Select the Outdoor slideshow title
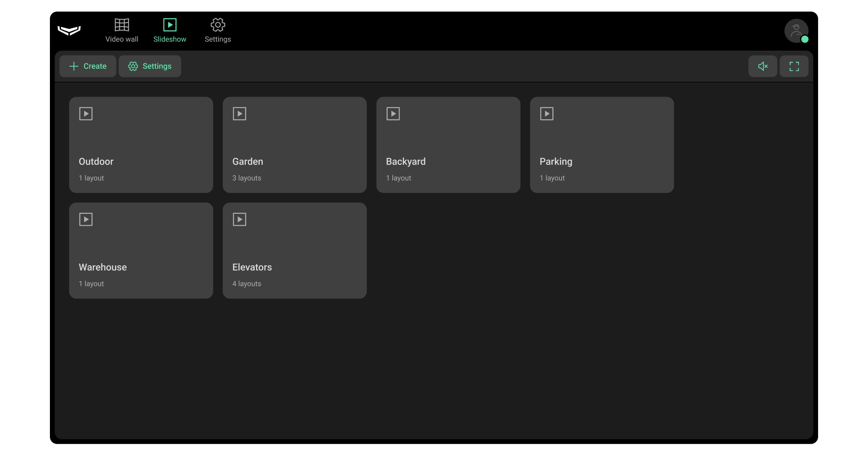Screen dimensions: 868x456 coord(96,161)
